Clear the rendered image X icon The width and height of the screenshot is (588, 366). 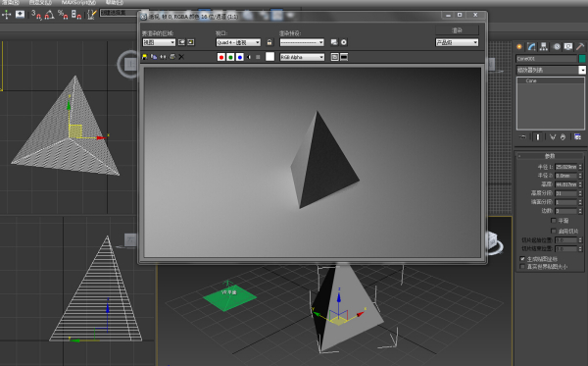click(x=181, y=57)
